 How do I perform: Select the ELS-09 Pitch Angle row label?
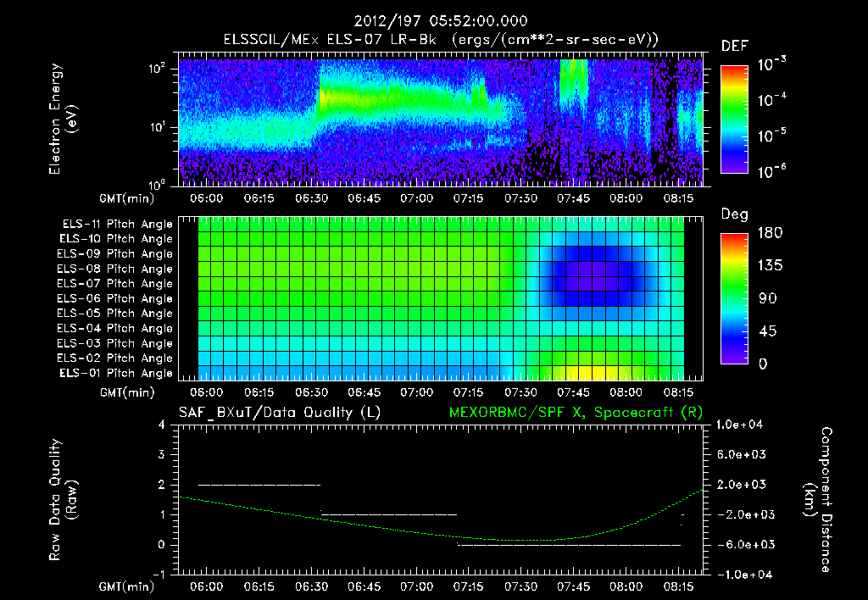click(115, 254)
